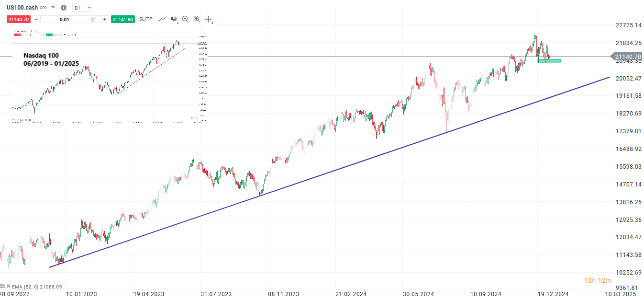This screenshot has width=644, height=300.
Task: Zoom in the chart with the magnifier
Action: pyautogui.click(x=197, y=19)
